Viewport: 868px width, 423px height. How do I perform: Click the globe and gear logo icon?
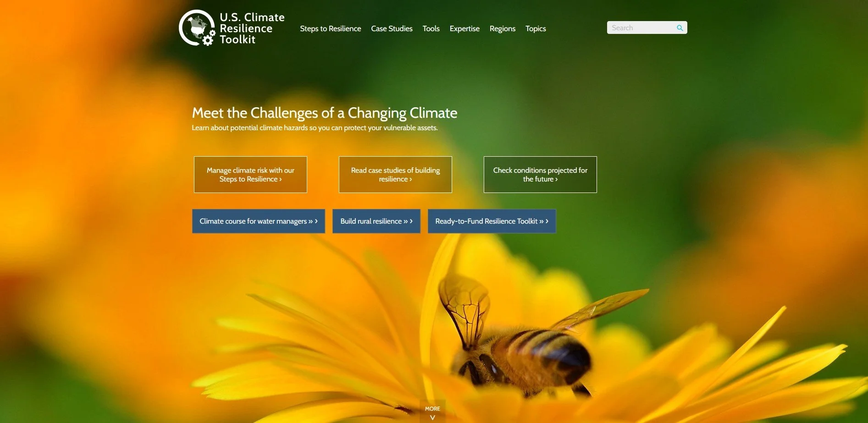[197, 28]
